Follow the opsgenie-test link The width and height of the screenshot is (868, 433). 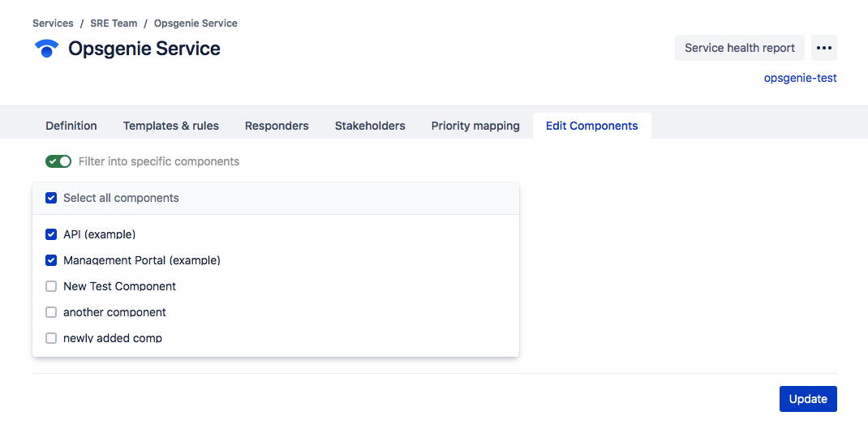tap(801, 78)
